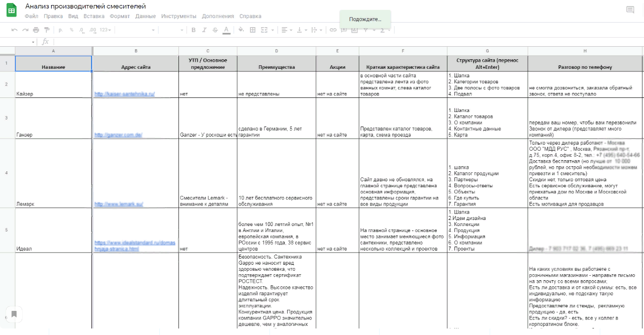This screenshot has width=644, height=335.
Task: Open the Правка menu
Action: coord(53,16)
